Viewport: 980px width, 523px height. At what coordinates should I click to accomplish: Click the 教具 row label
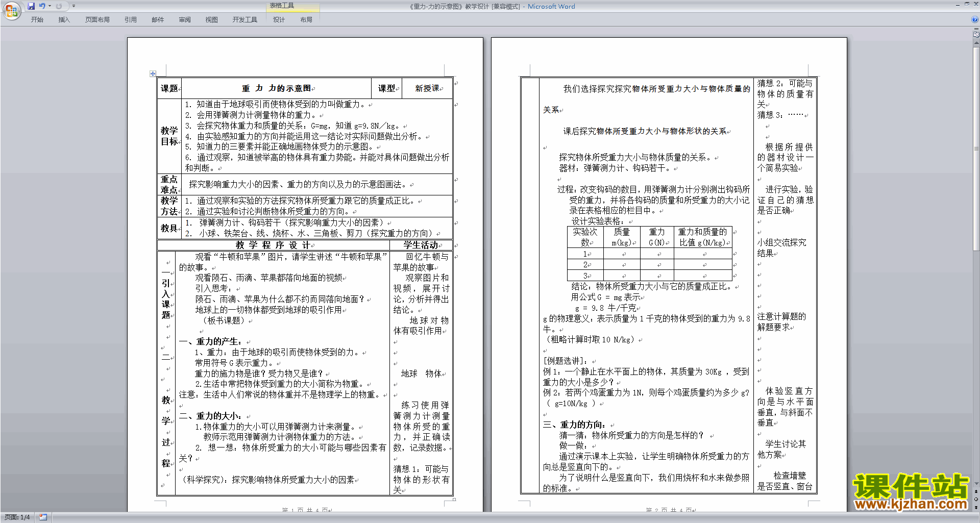click(x=169, y=228)
